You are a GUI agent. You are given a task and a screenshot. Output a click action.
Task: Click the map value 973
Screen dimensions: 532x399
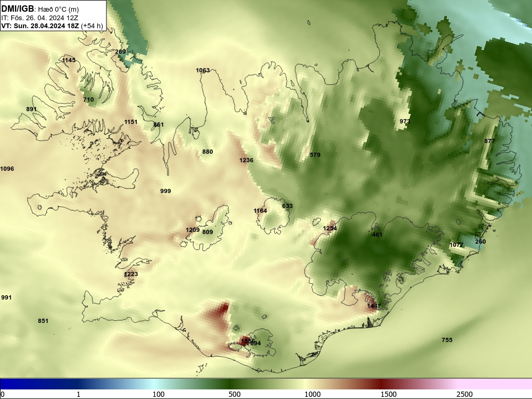405,121
